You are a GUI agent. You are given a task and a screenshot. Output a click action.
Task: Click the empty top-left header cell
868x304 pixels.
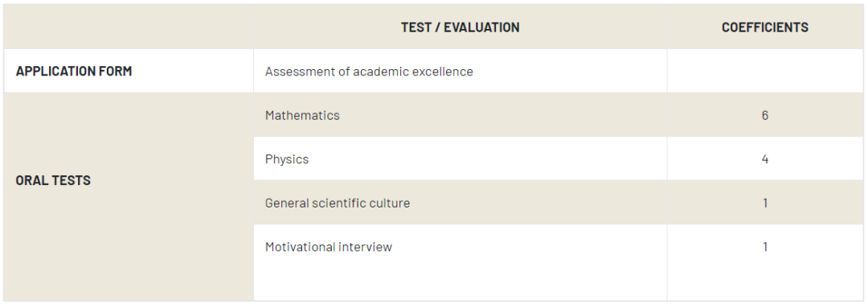click(129, 27)
